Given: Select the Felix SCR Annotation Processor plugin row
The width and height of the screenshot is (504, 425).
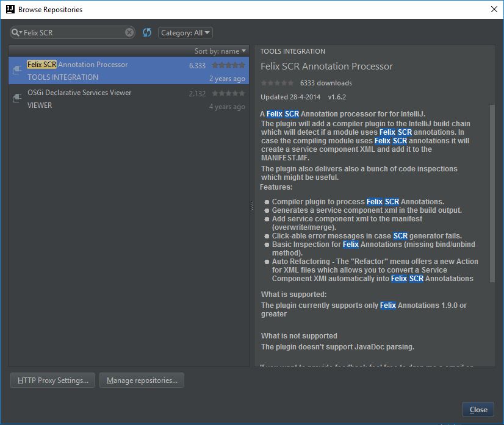Looking at the screenshot, I should coord(129,71).
